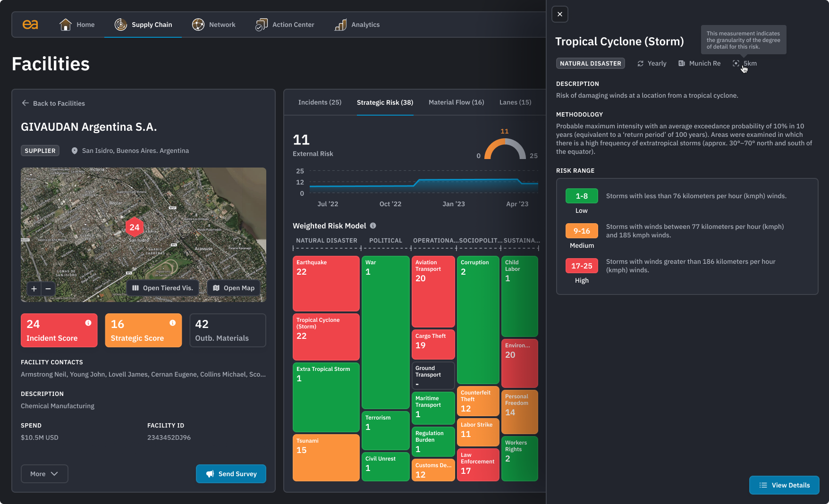The height and width of the screenshot is (504, 829).
Task: Click the Home house icon
Action: tap(66, 25)
